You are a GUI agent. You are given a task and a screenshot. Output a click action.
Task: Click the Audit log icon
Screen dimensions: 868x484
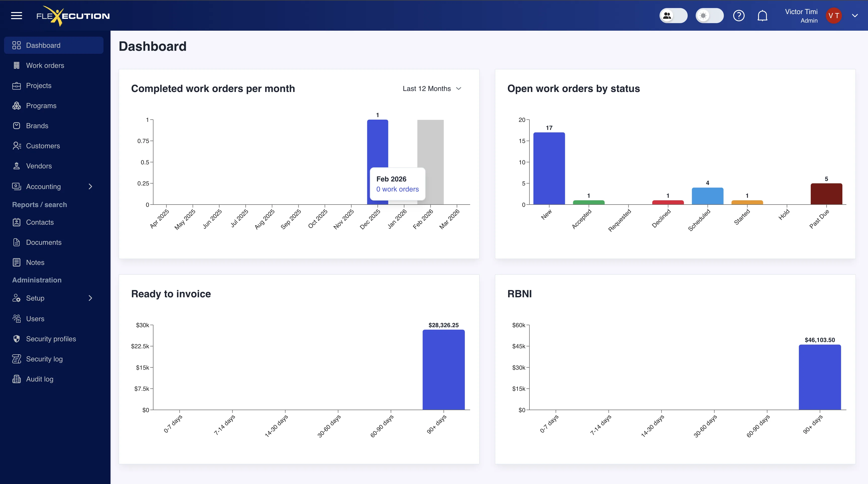tap(17, 379)
